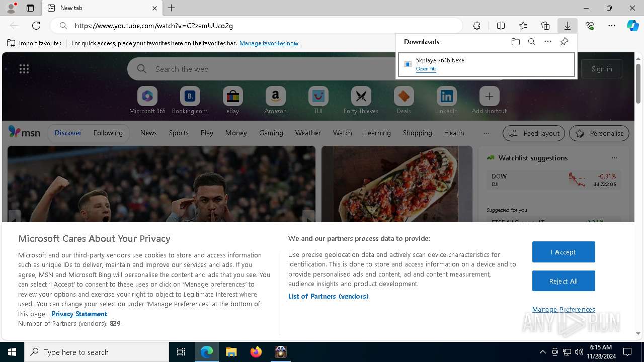The width and height of the screenshot is (644, 362).
Task: Open Deals shortcut
Action: (404, 101)
